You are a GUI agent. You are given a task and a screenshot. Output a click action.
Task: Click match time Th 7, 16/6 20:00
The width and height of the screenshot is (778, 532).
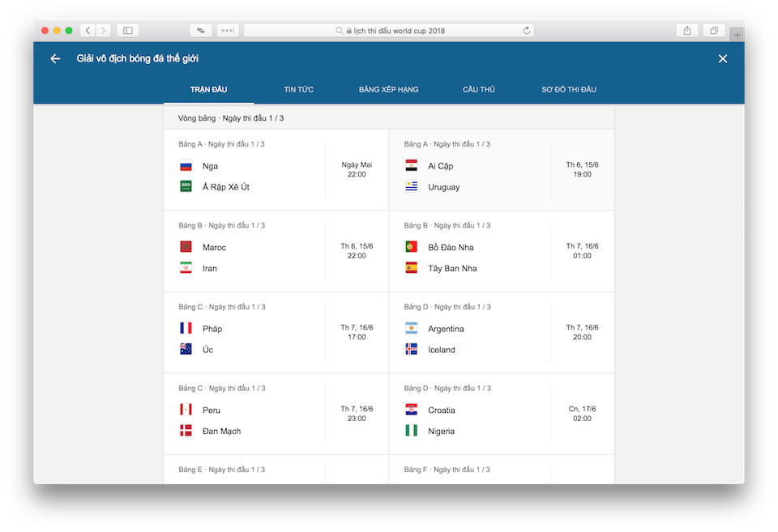[582, 332]
